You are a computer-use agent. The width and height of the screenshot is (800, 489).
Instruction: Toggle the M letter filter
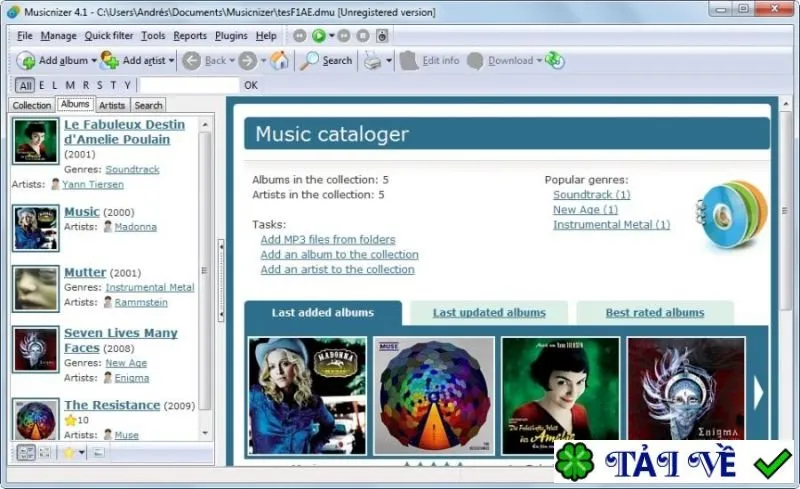(x=70, y=85)
